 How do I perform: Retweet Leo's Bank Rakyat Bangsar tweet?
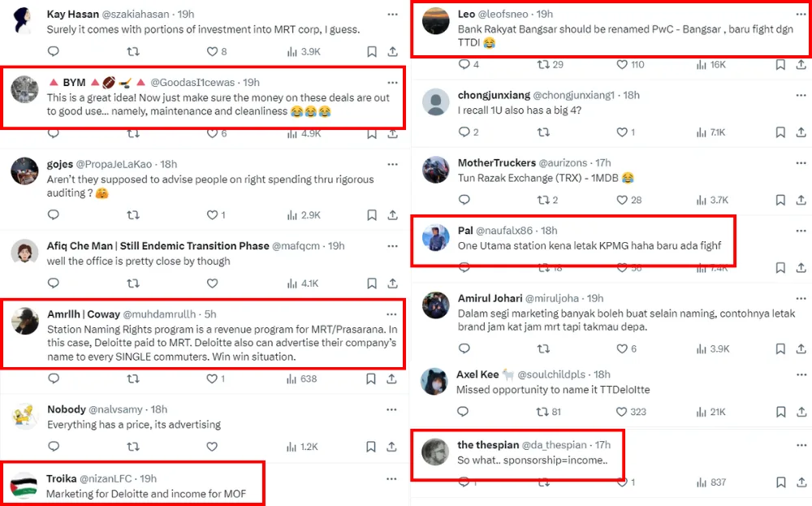click(544, 65)
